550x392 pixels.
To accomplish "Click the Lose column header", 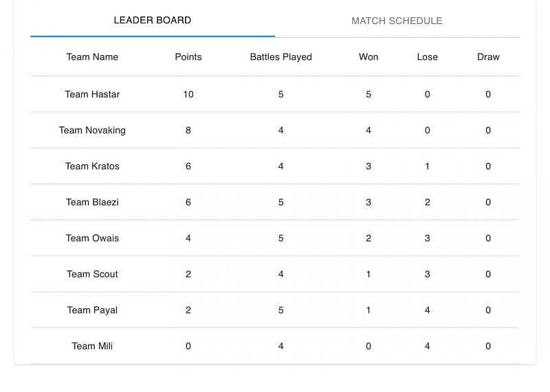I will 427,57.
